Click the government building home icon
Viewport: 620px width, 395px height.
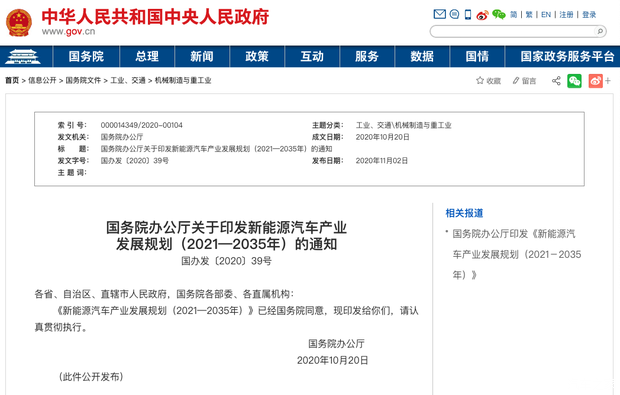(23, 57)
